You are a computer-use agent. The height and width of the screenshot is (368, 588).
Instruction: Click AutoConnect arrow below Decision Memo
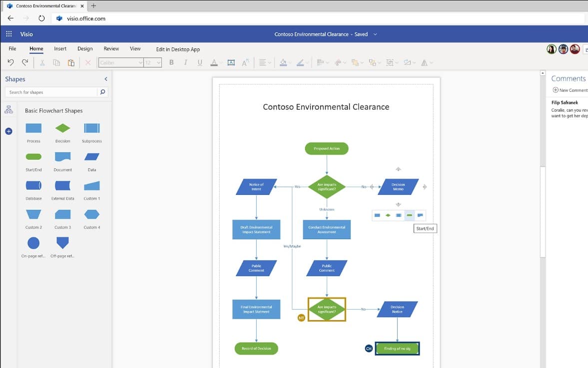pyautogui.click(x=398, y=204)
